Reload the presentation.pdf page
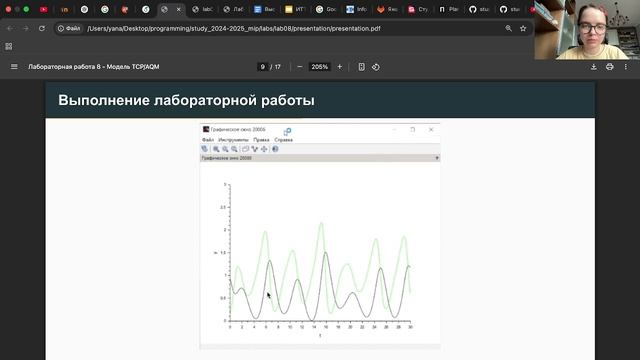The height and width of the screenshot is (360, 640). tap(42, 29)
